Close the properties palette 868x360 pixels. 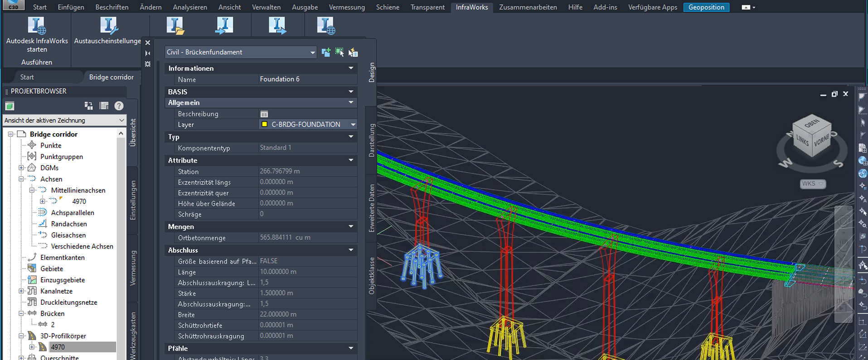click(x=148, y=43)
